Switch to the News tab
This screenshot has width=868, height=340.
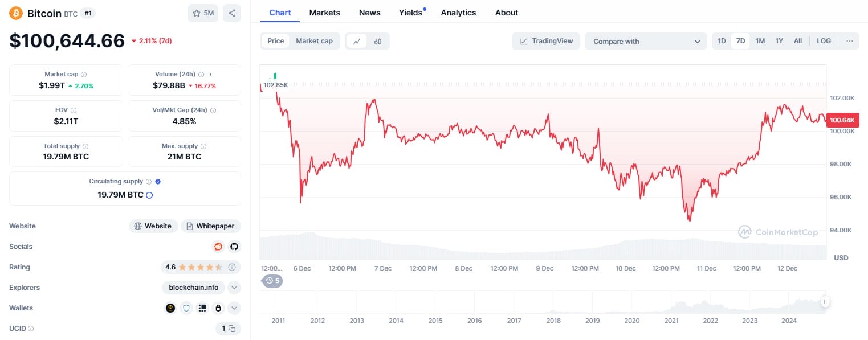tap(369, 13)
